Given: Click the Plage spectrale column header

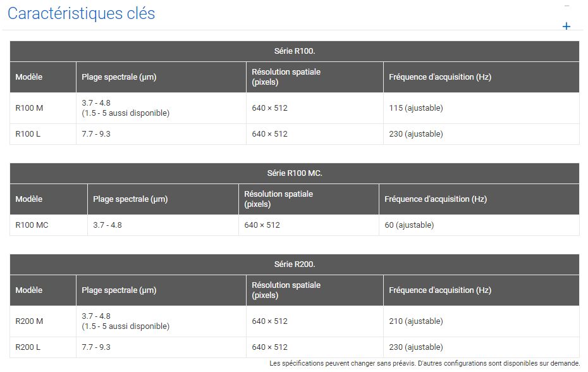Looking at the screenshot, I should point(120,77).
